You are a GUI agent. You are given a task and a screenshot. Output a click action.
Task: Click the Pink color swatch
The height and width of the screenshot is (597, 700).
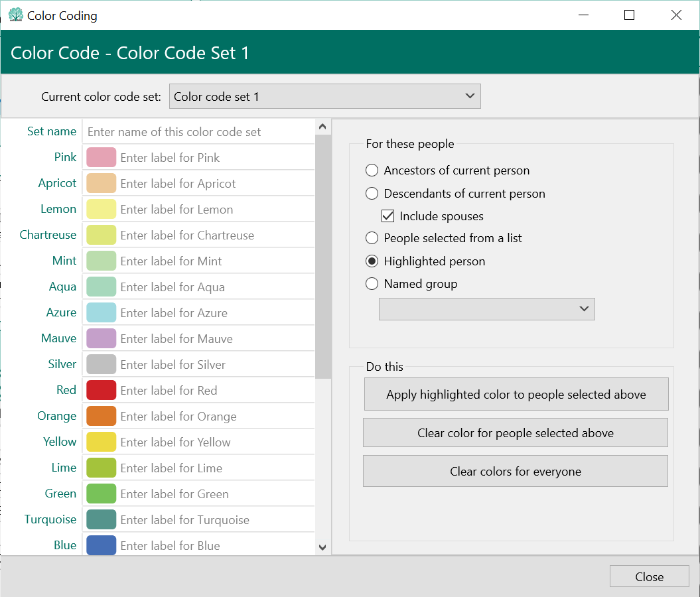click(101, 158)
